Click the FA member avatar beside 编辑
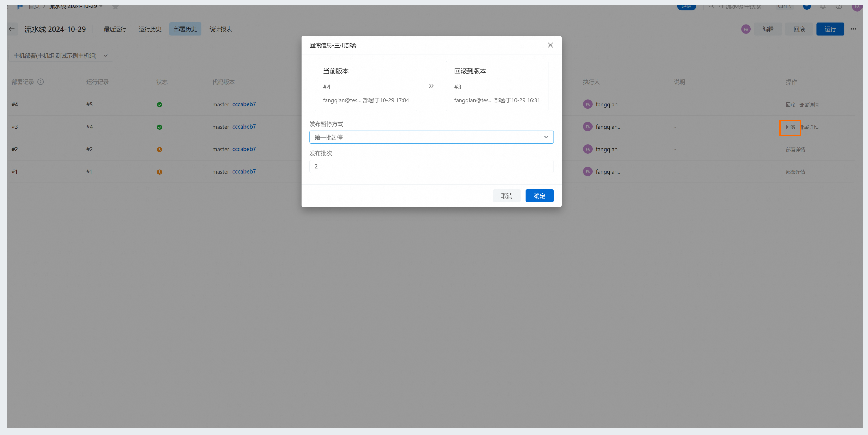Screen dimensions: 868x435 [746, 29]
